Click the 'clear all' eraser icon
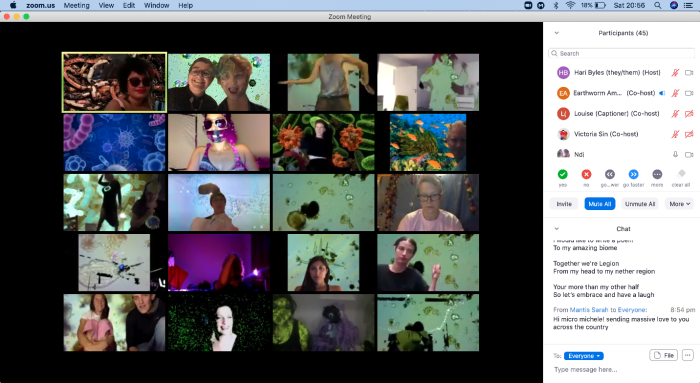The width and height of the screenshot is (700, 383). pyautogui.click(x=681, y=174)
